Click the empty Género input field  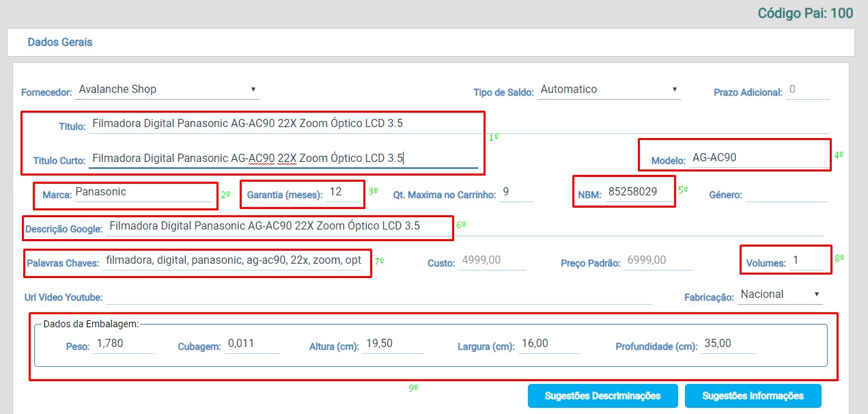tap(786, 193)
